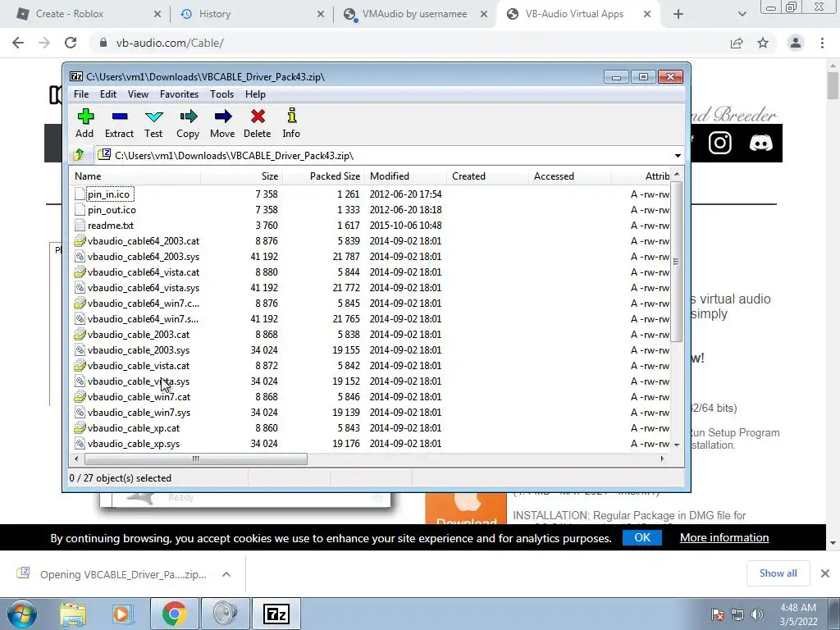Select the readme.txt file
This screenshot has height=630, width=840.
coord(111,226)
